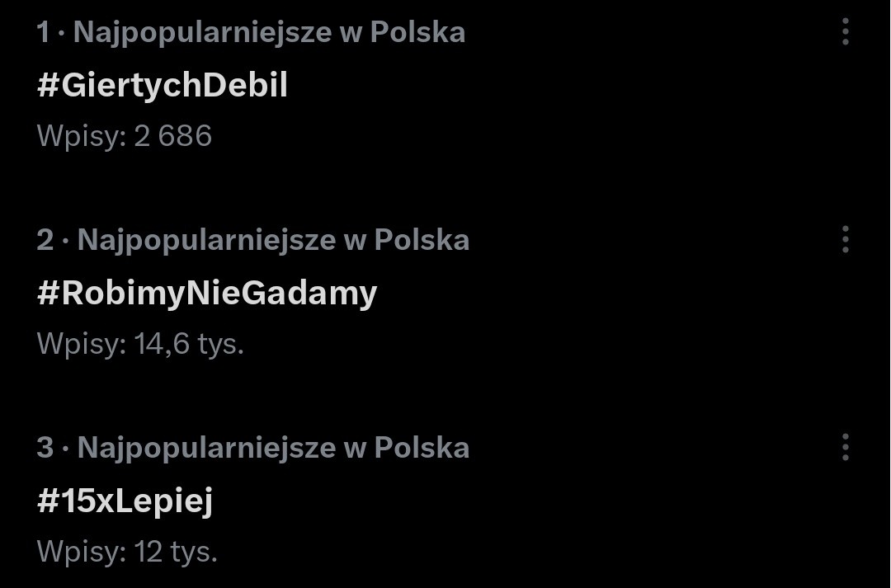Open the #RobimyNieGadamy hashtag
The height and width of the screenshot is (588, 891).
tap(207, 294)
